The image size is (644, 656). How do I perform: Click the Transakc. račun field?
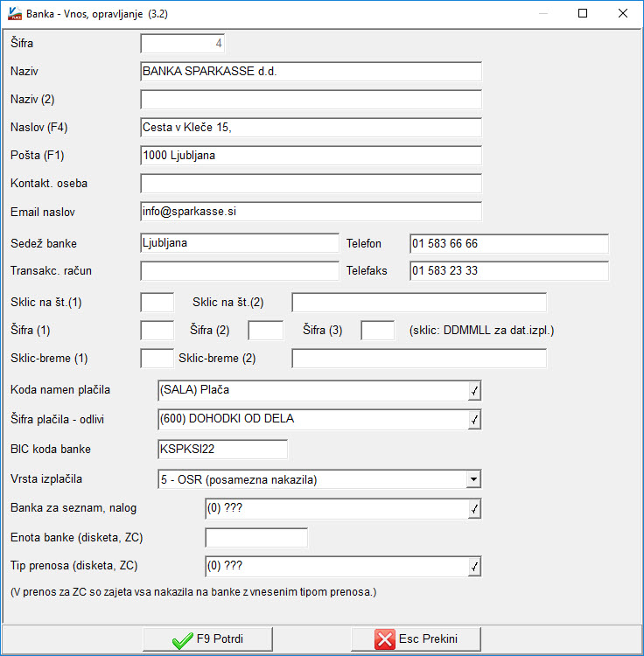click(240, 270)
